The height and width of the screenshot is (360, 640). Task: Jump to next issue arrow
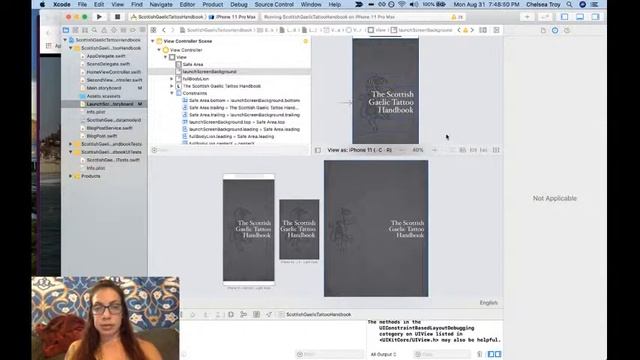pos(472,30)
